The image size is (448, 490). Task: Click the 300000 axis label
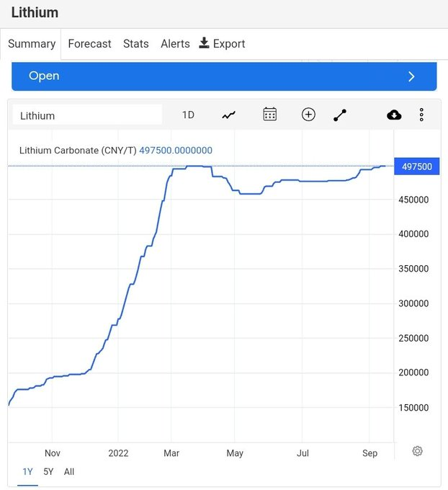point(413,303)
